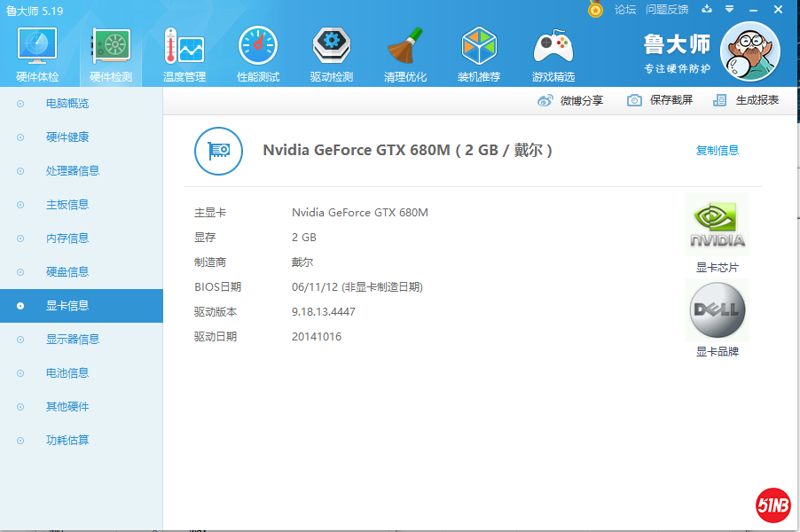Share via 微博分享 button
This screenshot has height=532, width=800.
click(x=570, y=101)
